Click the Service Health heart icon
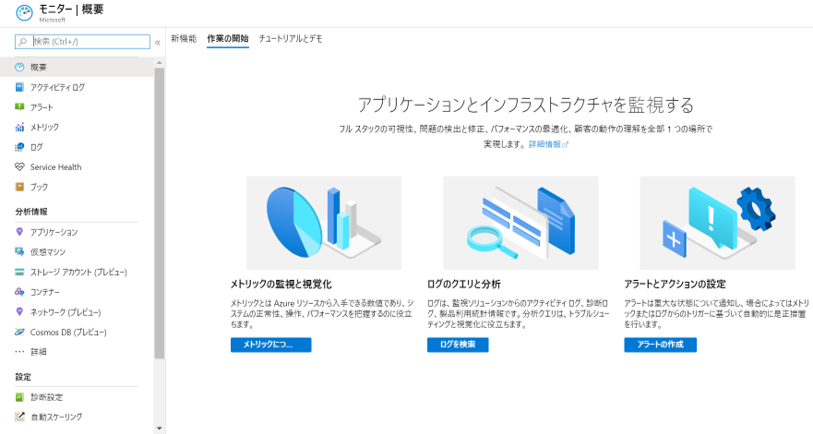Image resolution: width=813 pixels, height=434 pixels. click(x=19, y=167)
